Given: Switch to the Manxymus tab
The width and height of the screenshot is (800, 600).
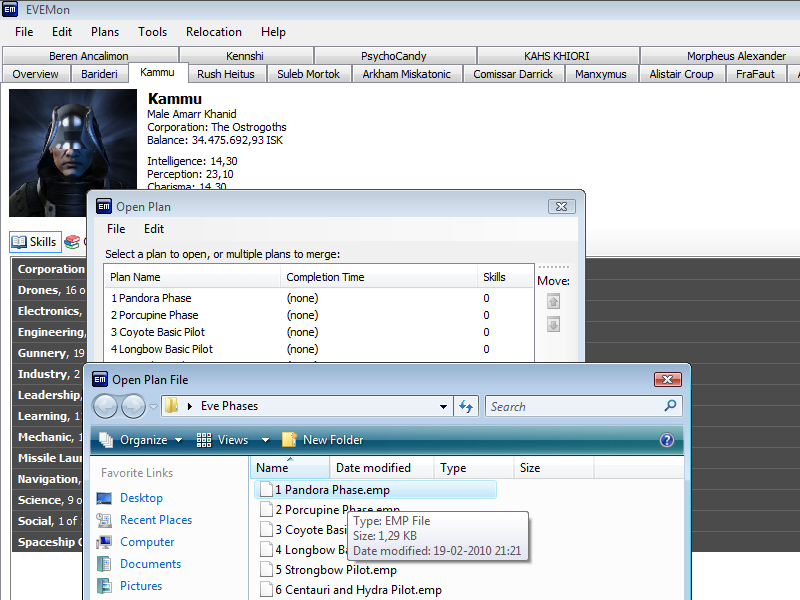Looking at the screenshot, I should point(601,74).
